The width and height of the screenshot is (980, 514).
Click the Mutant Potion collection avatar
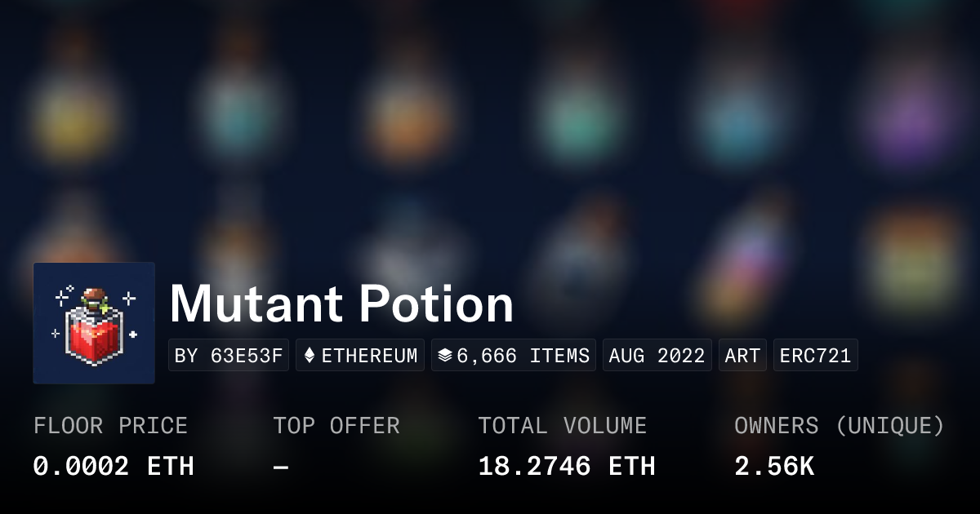click(94, 323)
